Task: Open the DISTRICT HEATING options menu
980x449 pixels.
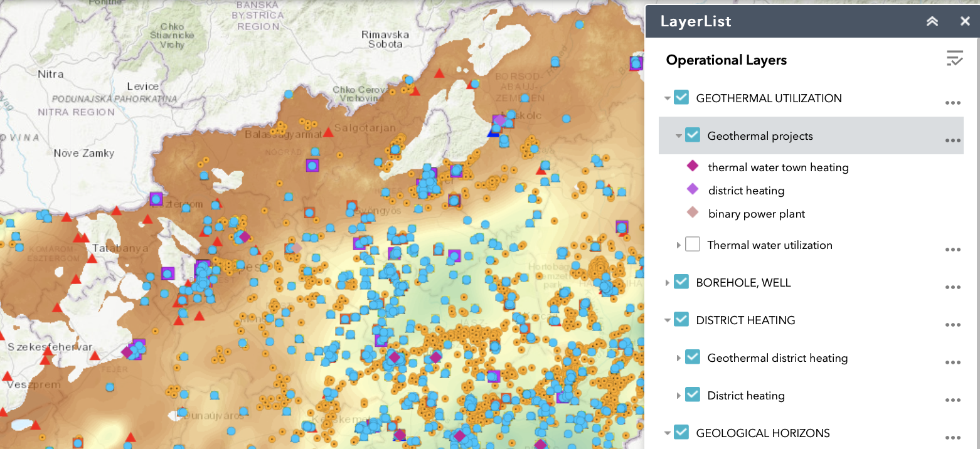Action: coord(952,325)
